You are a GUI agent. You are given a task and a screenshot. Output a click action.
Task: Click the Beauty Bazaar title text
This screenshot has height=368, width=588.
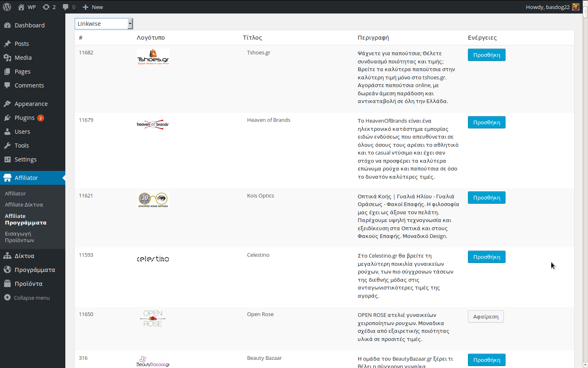pyautogui.click(x=264, y=358)
